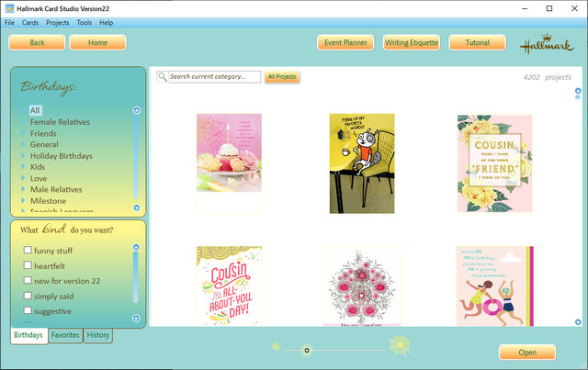Click the All Projects button

pos(282,77)
